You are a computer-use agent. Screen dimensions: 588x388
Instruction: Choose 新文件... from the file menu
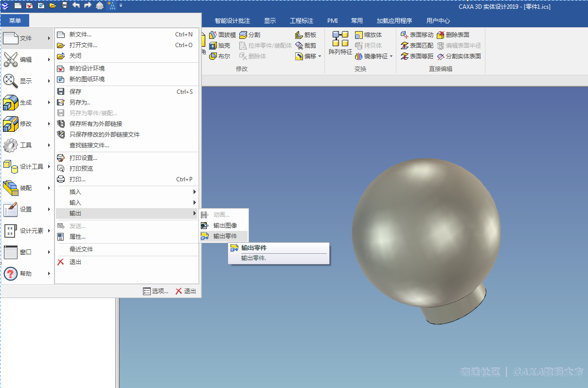pyautogui.click(x=127, y=35)
